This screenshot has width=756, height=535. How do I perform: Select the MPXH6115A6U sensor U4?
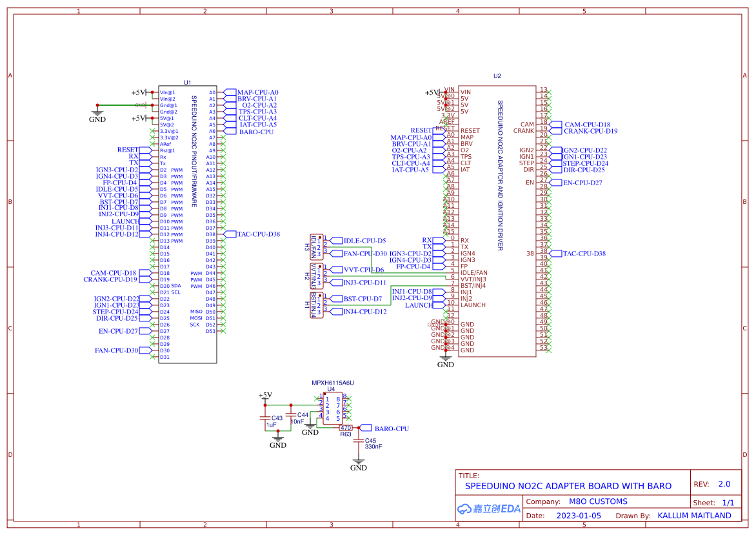(332, 409)
